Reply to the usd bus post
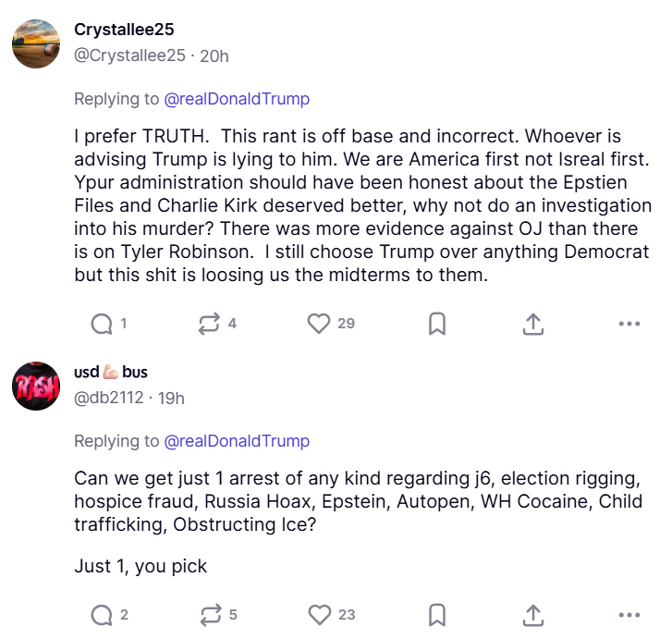Screen dimensions: 672x639 pyautogui.click(x=101, y=615)
